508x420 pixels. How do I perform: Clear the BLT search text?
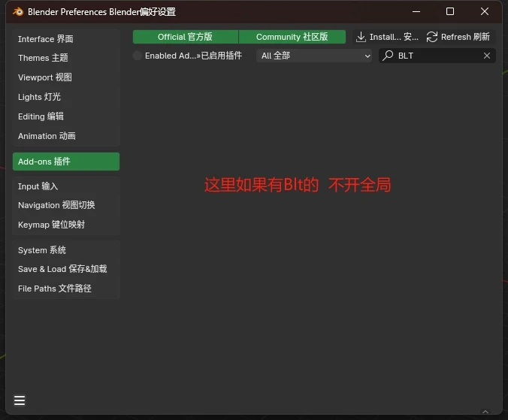coord(487,56)
